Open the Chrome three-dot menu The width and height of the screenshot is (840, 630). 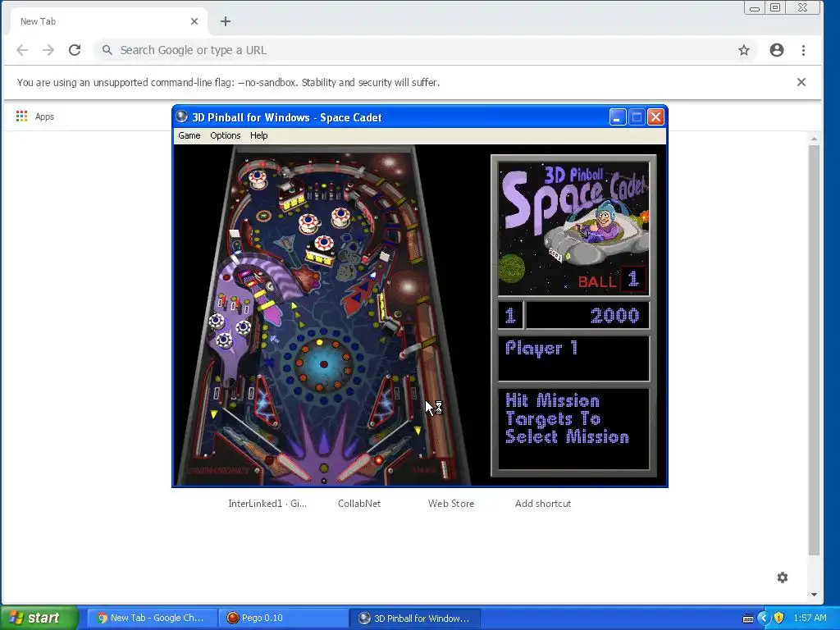coord(803,50)
